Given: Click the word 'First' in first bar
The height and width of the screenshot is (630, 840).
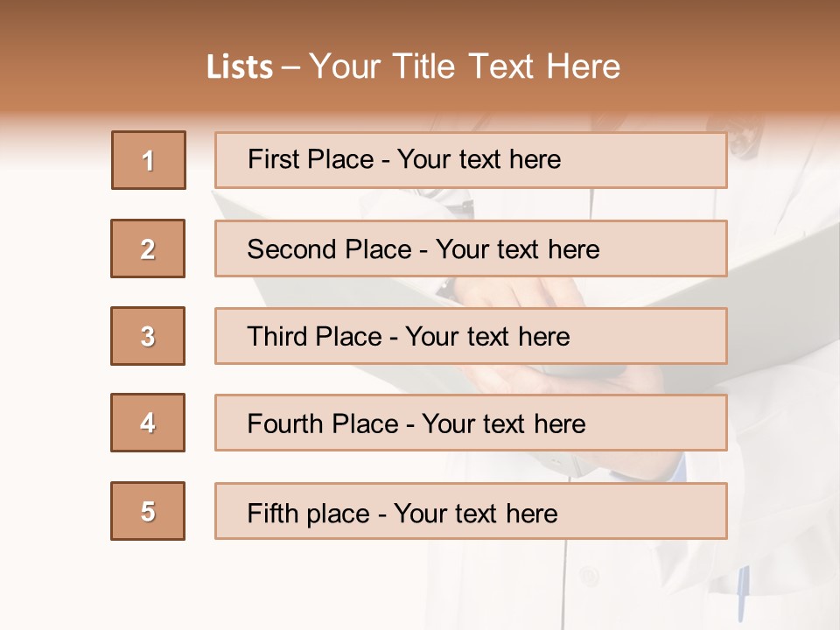Looking at the screenshot, I should point(268,159).
